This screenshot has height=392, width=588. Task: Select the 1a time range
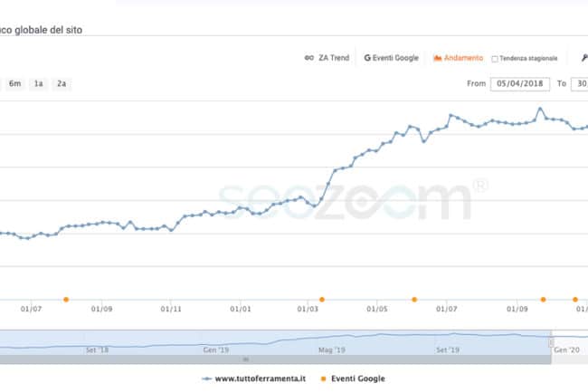click(39, 83)
